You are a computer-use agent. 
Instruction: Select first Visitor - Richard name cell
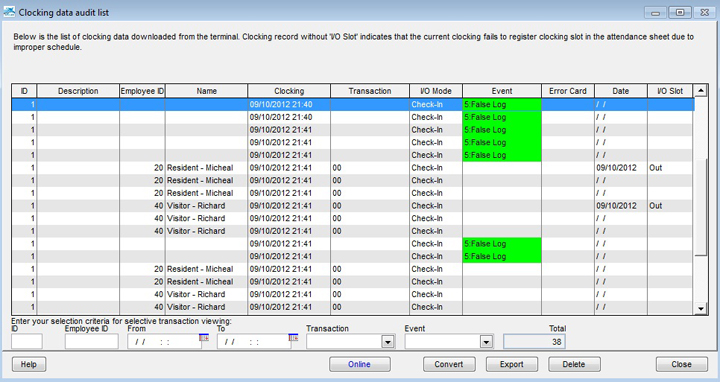207,206
